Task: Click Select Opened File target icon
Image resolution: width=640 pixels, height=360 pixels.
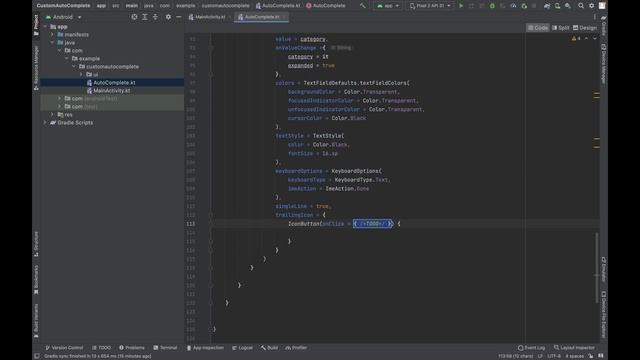Action: tap(134, 17)
